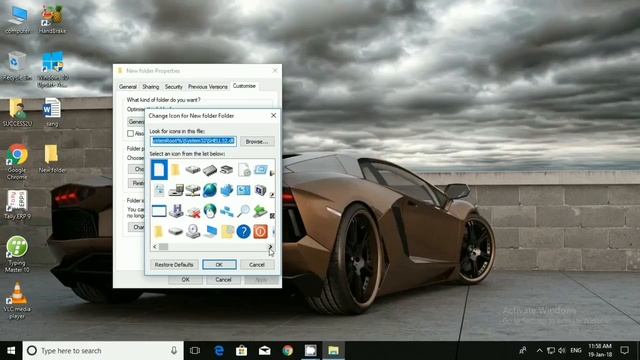
Task: Open the Action Center notifications icon
Action: click(624, 351)
